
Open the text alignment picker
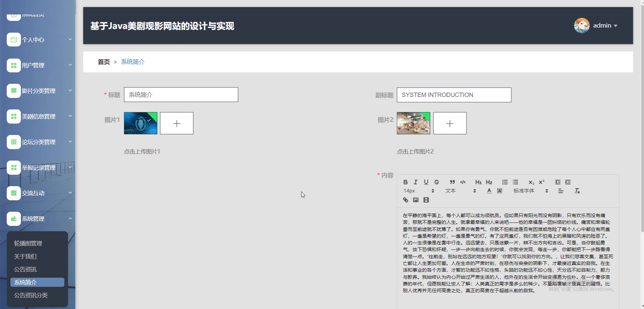pos(561,191)
